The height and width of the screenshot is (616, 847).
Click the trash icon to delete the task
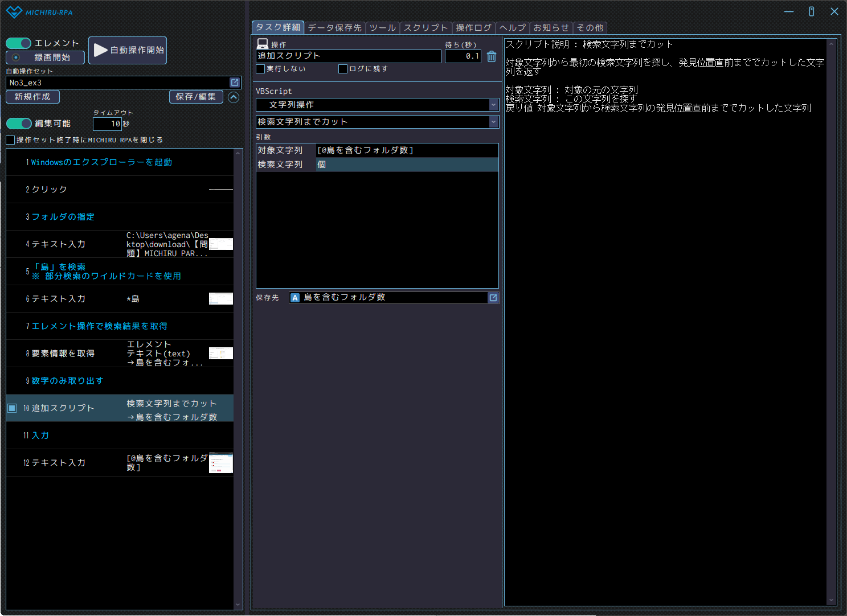click(492, 56)
